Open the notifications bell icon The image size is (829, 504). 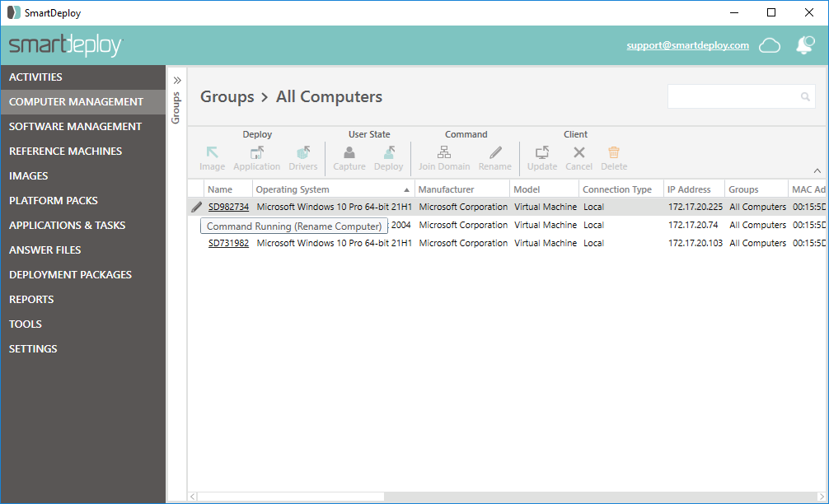pos(804,45)
